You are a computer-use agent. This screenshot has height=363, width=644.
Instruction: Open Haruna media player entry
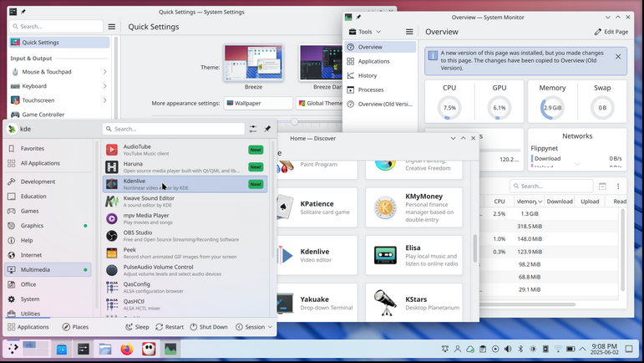185,167
